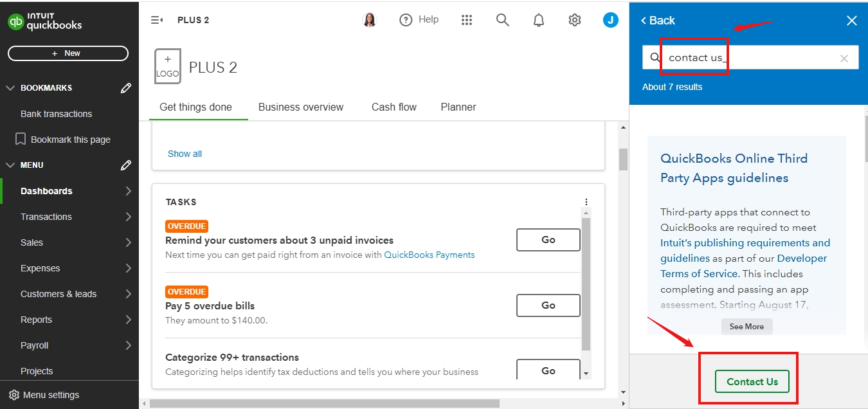The image size is (868, 409).
Task: Open Projects in the left menu
Action: (37, 371)
